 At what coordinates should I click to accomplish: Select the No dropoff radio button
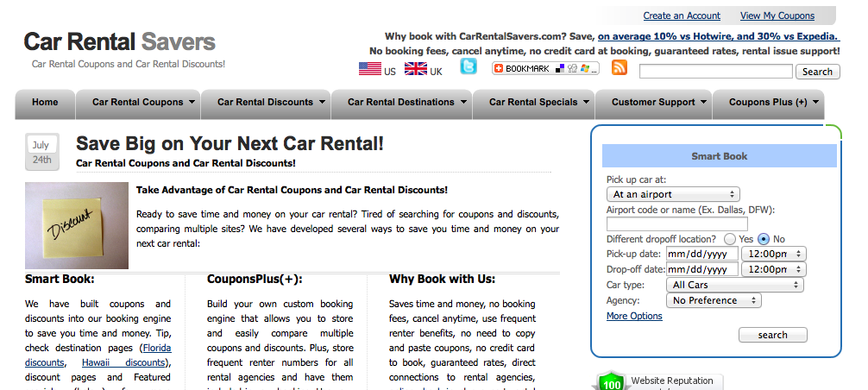pos(764,239)
